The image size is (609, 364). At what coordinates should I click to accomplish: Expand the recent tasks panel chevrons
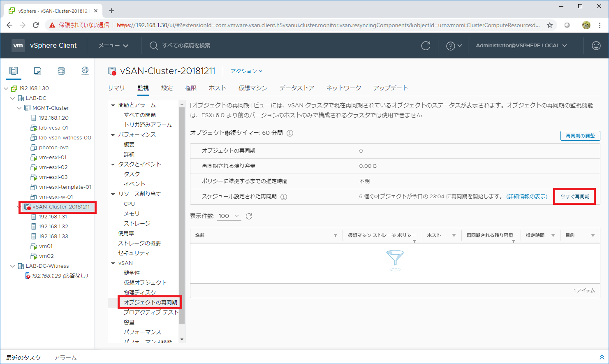602,357
